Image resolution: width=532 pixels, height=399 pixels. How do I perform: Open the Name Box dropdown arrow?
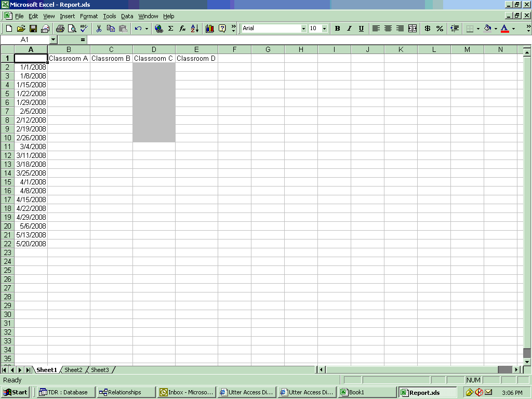[x=53, y=39]
